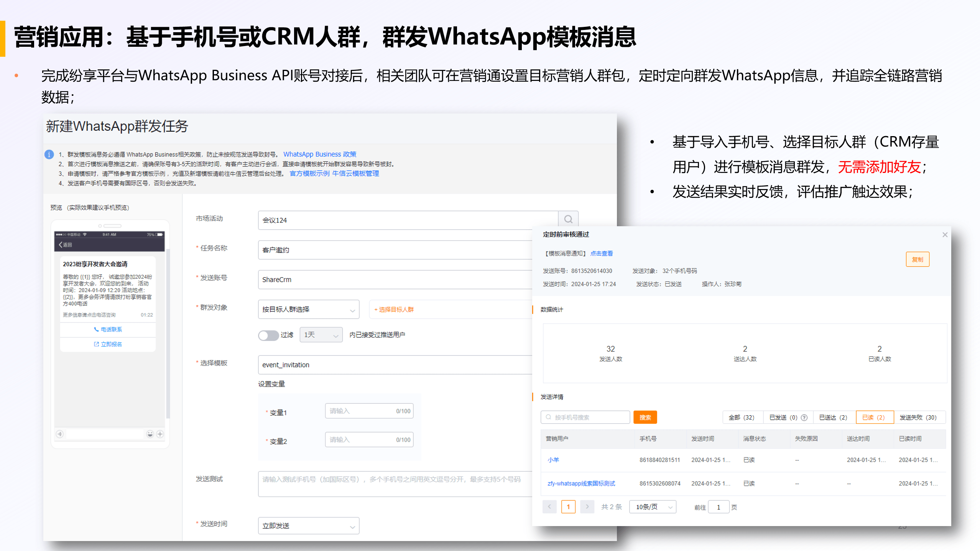
Task: Click the blue info icon beside notice text
Action: (x=49, y=155)
